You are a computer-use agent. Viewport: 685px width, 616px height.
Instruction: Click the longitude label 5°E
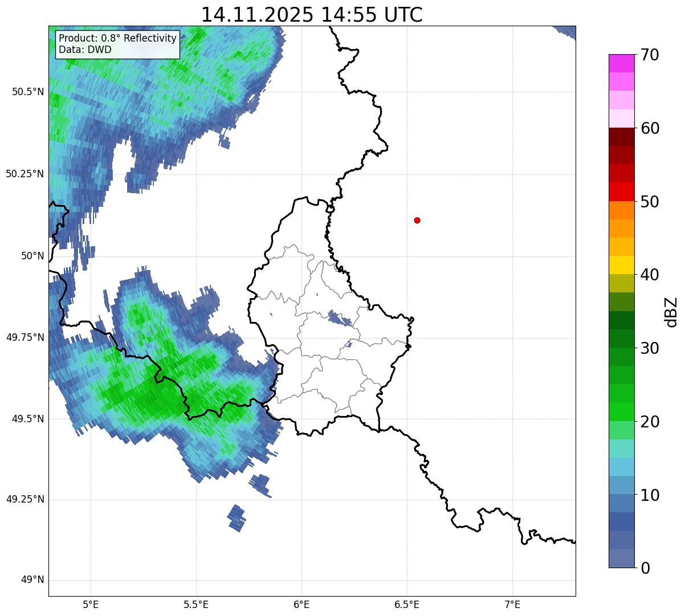pyautogui.click(x=91, y=604)
